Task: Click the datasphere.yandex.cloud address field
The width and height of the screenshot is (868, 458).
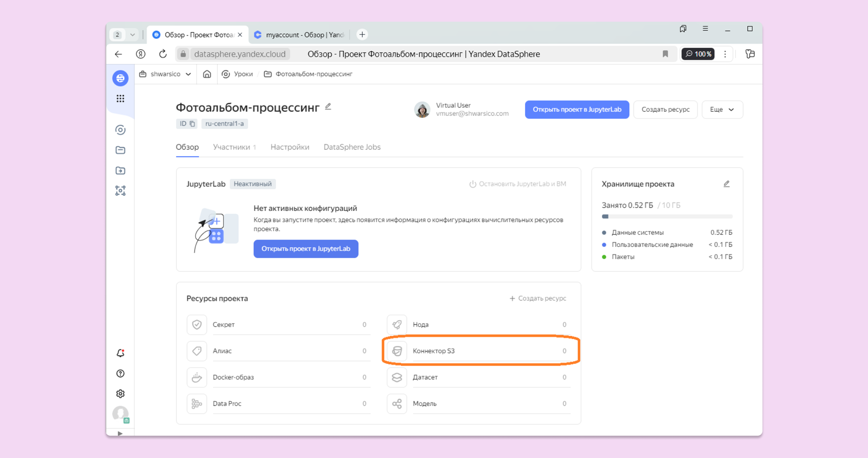Action: [x=240, y=54]
